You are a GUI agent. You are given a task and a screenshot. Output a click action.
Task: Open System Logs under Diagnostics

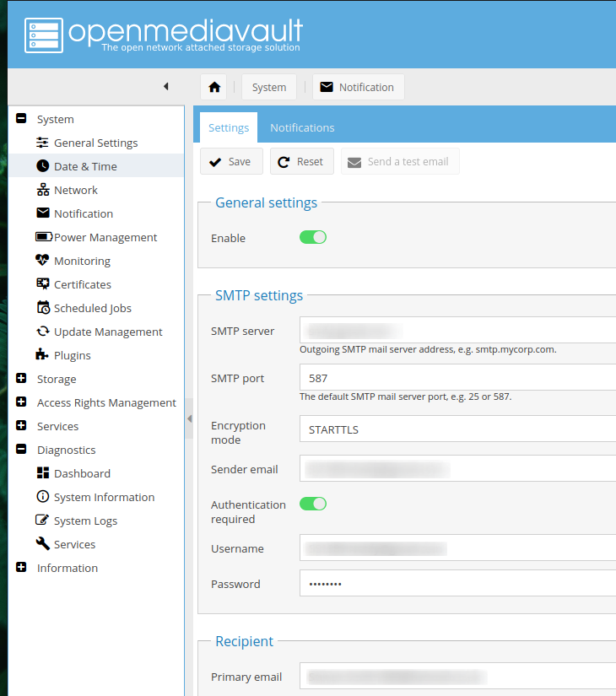[96, 521]
